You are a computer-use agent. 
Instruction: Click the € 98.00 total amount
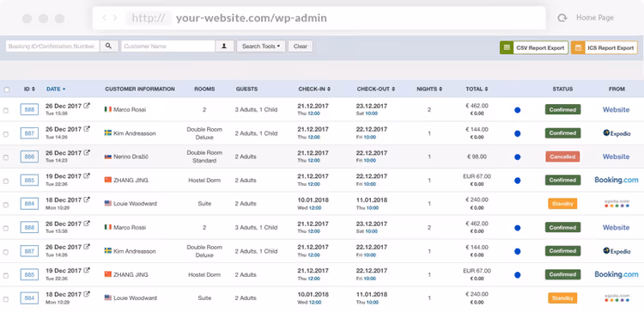477,156
